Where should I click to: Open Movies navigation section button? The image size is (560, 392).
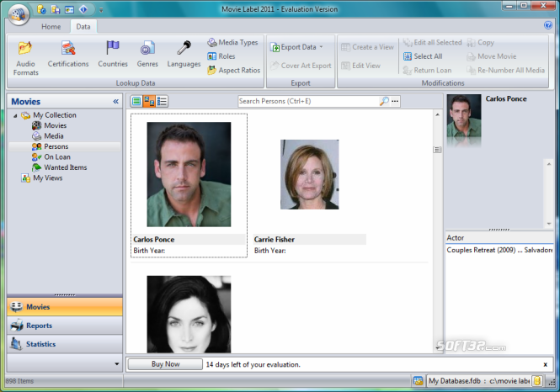click(65, 307)
